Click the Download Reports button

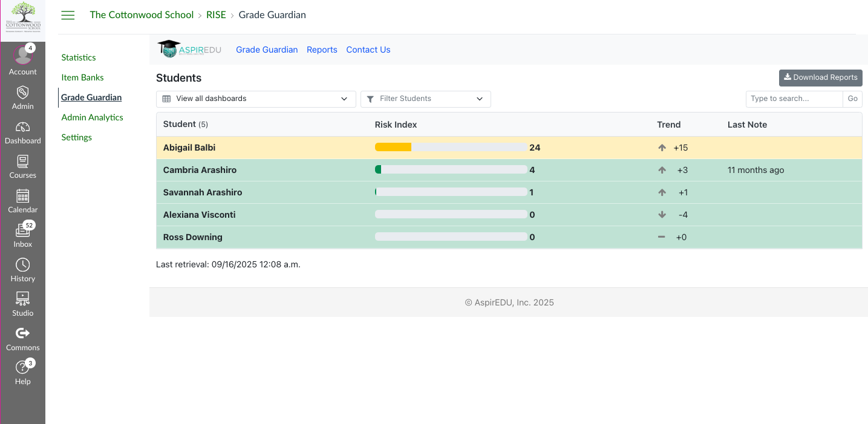pyautogui.click(x=820, y=77)
